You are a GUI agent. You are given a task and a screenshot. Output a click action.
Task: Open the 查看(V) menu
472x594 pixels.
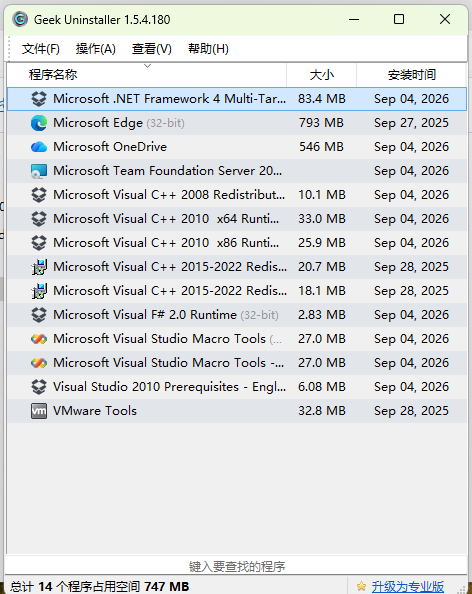click(152, 49)
